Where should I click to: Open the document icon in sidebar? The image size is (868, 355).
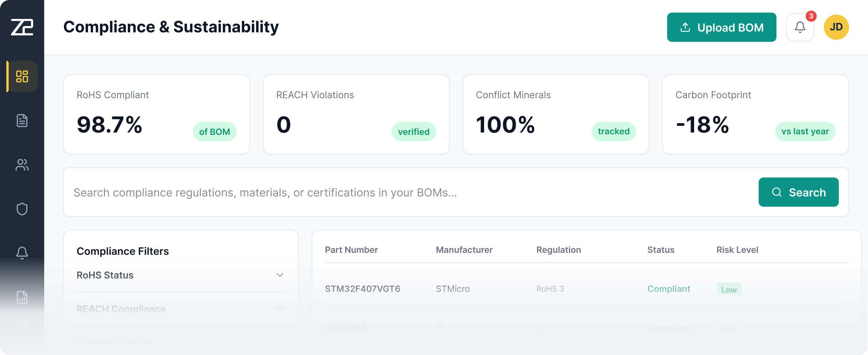pyautogui.click(x=22, y=121)
